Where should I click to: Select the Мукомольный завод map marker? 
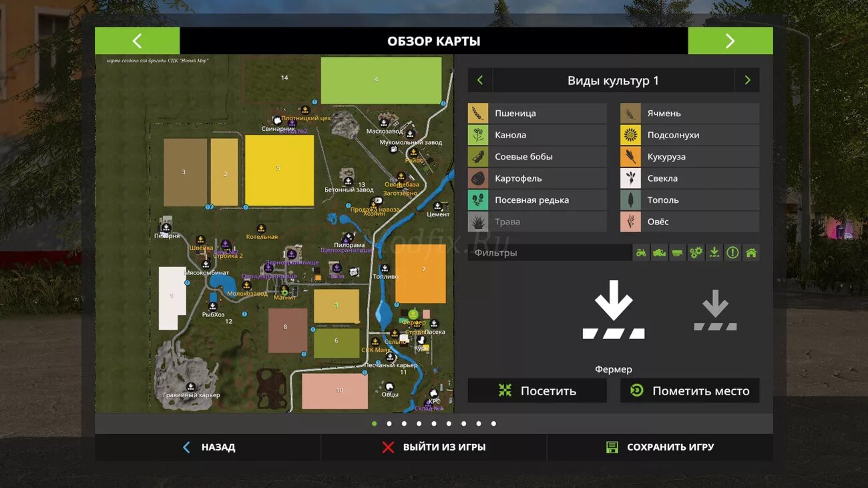pos(411,134)
